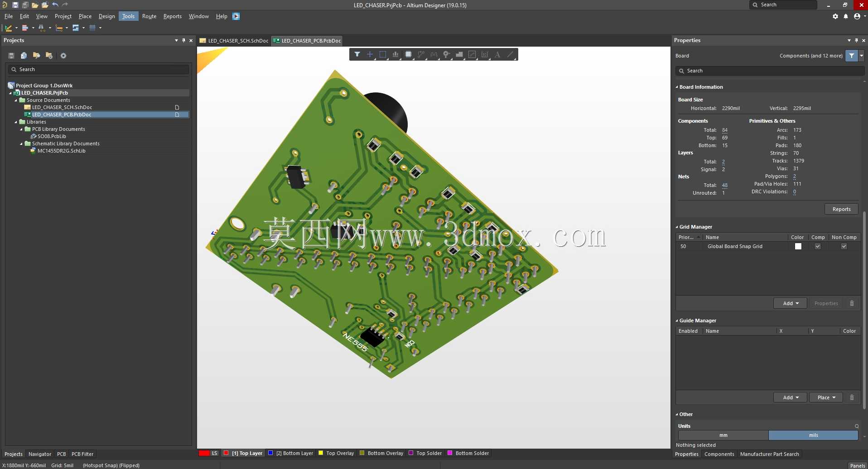This screenshot has width=868, height=469.
Task: Click the Undo arrow icon
Action: pos(55,5)
